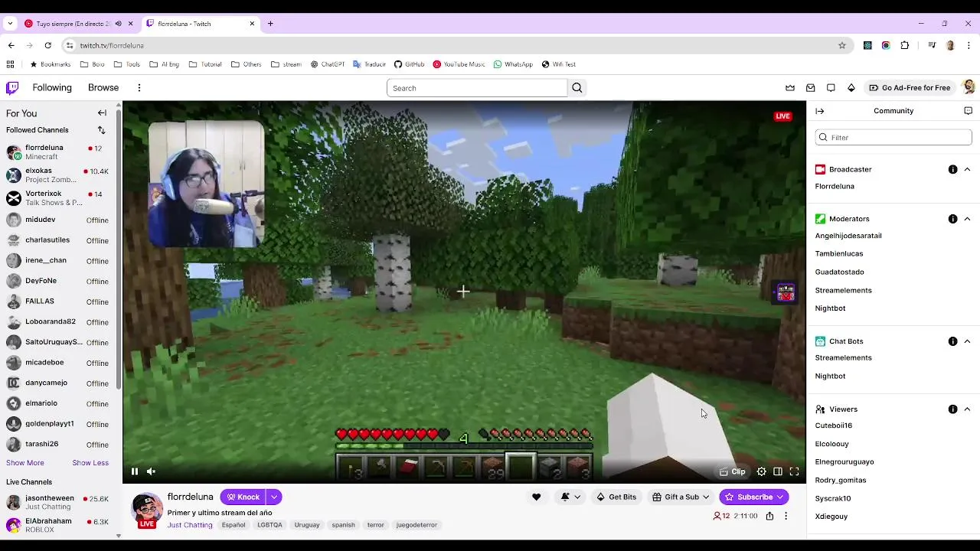Click the search magnifier button
This screenshot has height=551, width=980.
(577, 88)
